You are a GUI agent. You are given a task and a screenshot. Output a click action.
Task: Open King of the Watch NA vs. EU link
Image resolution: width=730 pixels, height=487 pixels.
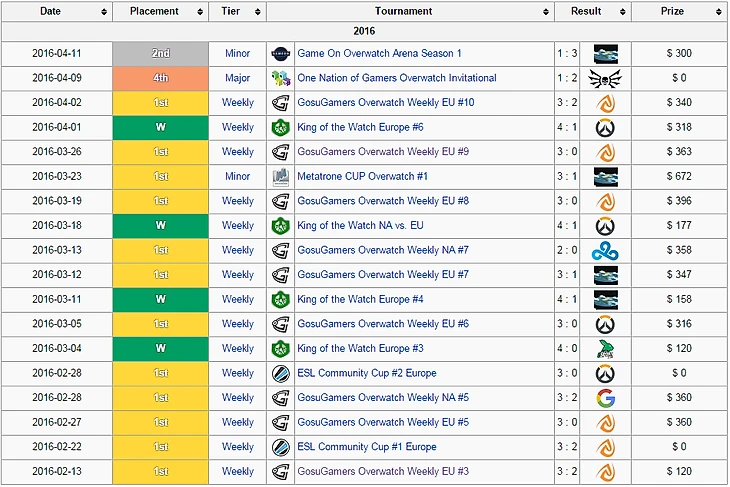(368, 225)
